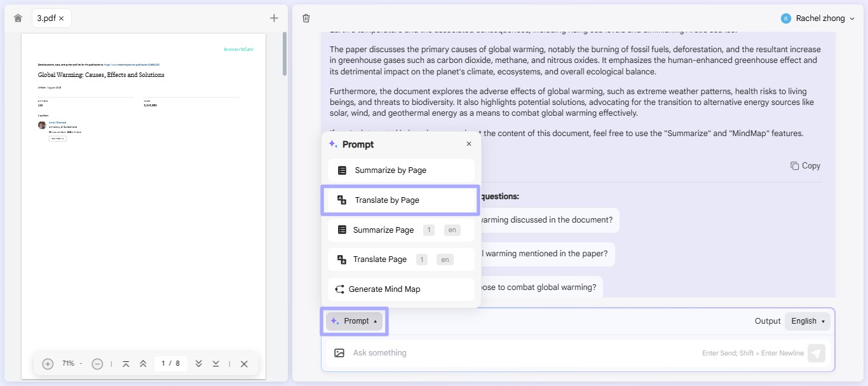Viewport: 868px width, 386px height.
Task: Select the 3.pdf document tab
Action: click(46, 18)
